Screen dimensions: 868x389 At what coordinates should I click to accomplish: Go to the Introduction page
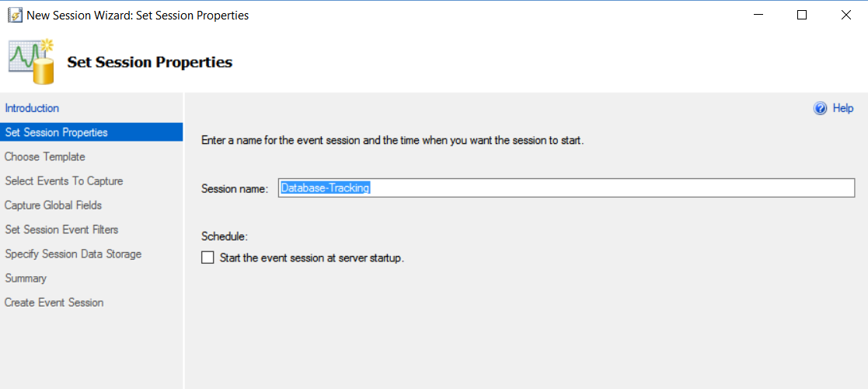coord(32,108)
